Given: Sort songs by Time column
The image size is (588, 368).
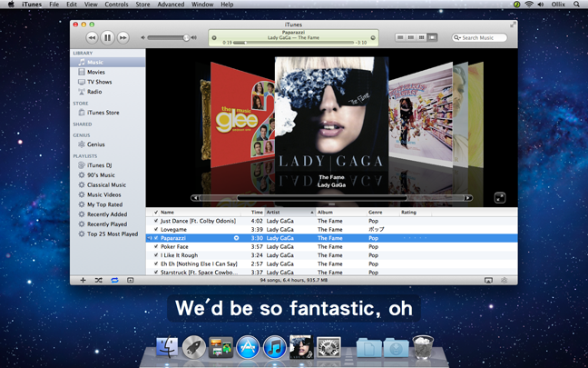Looking at the screenshot, I should (253, 212).
